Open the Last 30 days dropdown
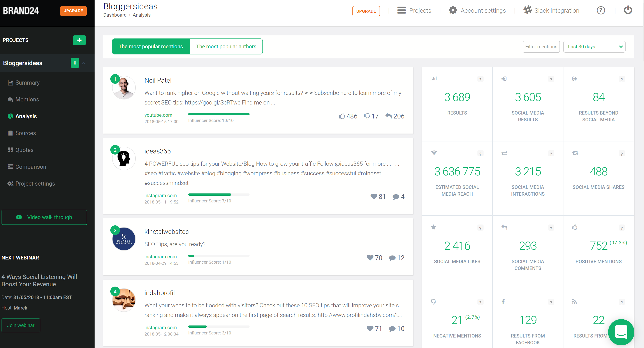This screenshot has width=644, height=348. tap(594, 47)
